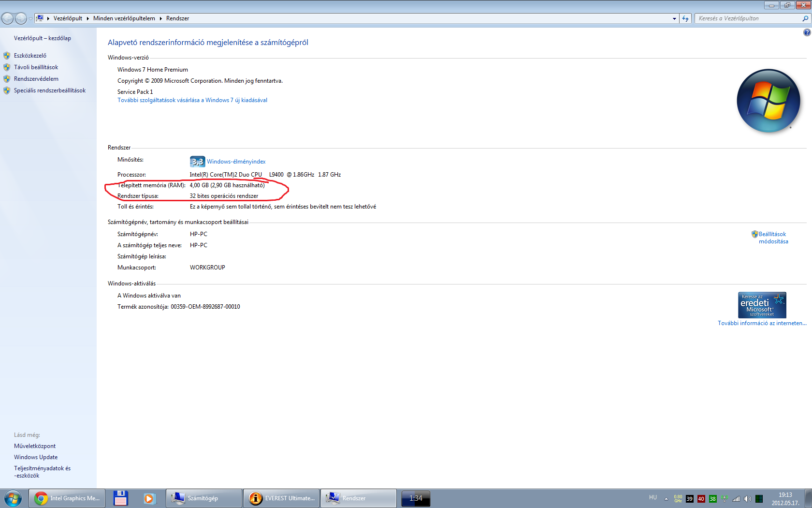Focus the Keresés a Vezérlőpulton search box

pos(748,18)
